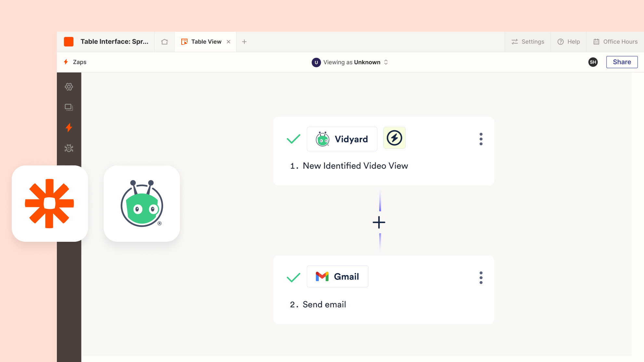Add a step between Vidyard and Gmail
The height and width of the screenshot is (362, 644).
tap(379, 223)
